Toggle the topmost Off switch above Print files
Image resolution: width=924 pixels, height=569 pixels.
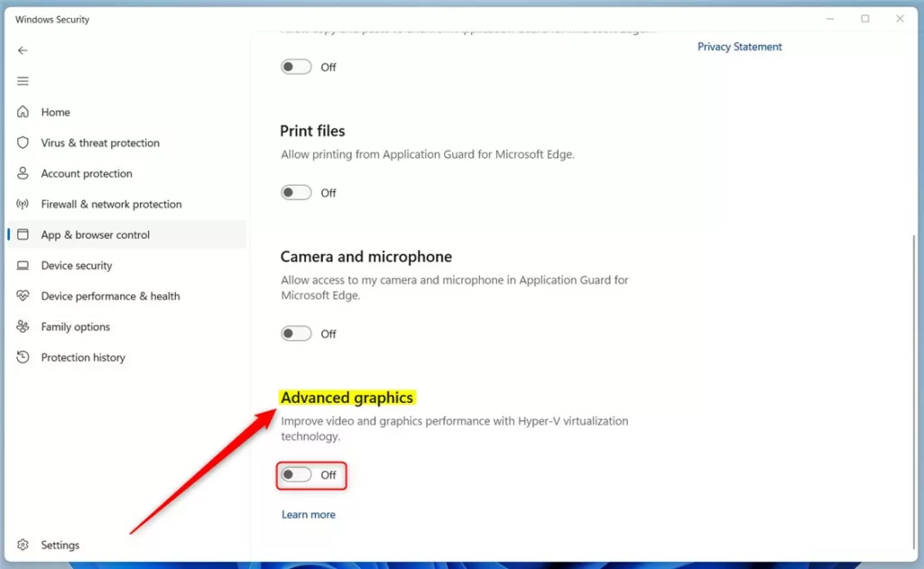tap(296, 67)
